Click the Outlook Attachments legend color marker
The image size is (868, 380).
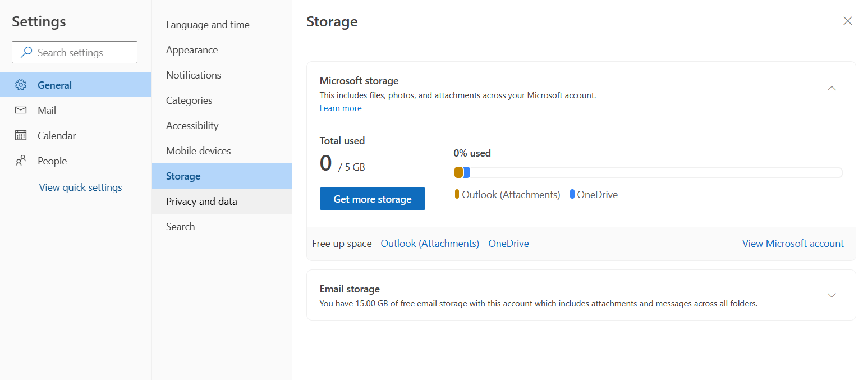[x=457, y=195]
